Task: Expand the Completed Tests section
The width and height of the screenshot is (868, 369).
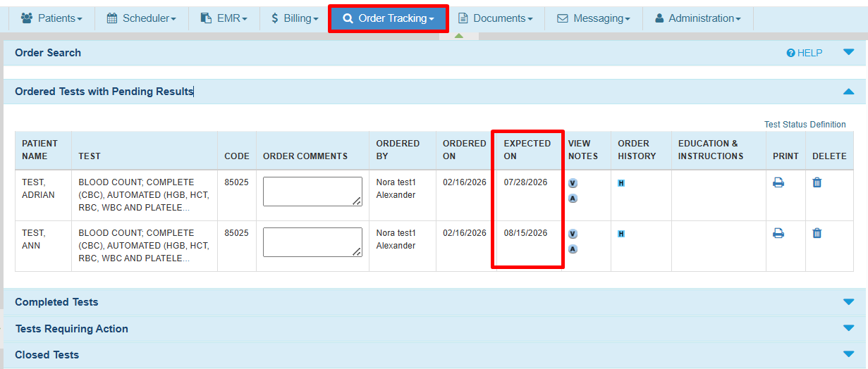Action: (848, 302)
